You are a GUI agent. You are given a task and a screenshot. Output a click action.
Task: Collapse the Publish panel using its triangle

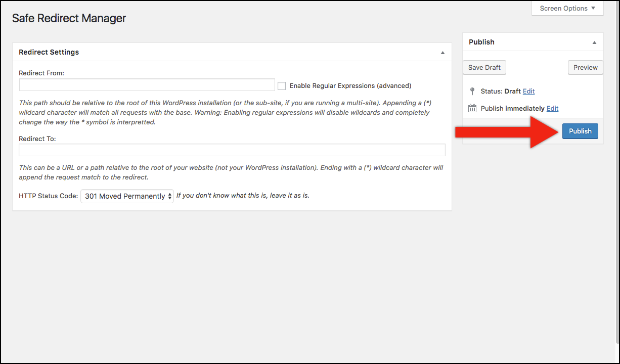coord(594,42)
